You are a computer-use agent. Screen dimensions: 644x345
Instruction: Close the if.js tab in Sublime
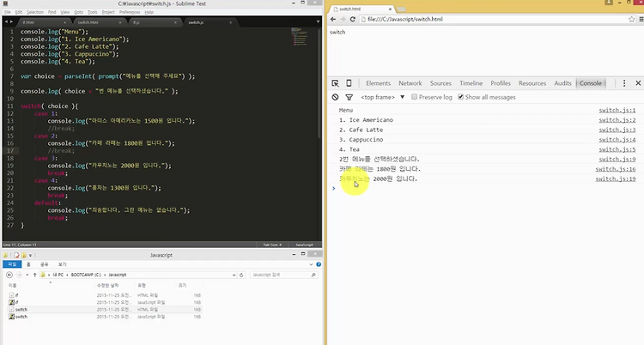click(x=175, y=22)
